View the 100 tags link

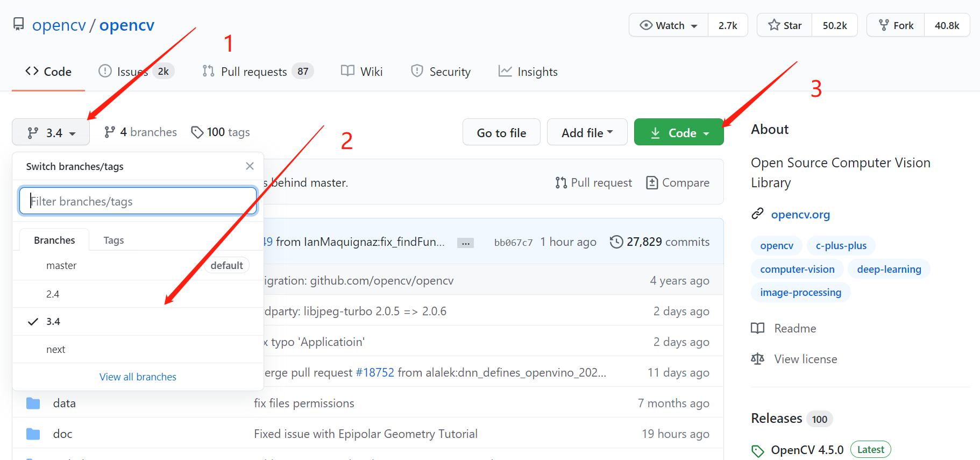pos(221,132)
